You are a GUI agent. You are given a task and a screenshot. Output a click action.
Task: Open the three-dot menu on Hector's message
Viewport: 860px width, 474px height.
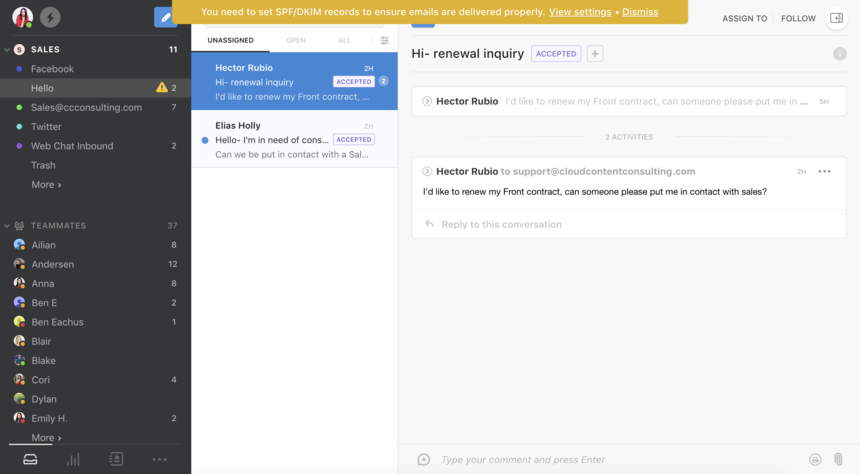(x=824, y=172)
